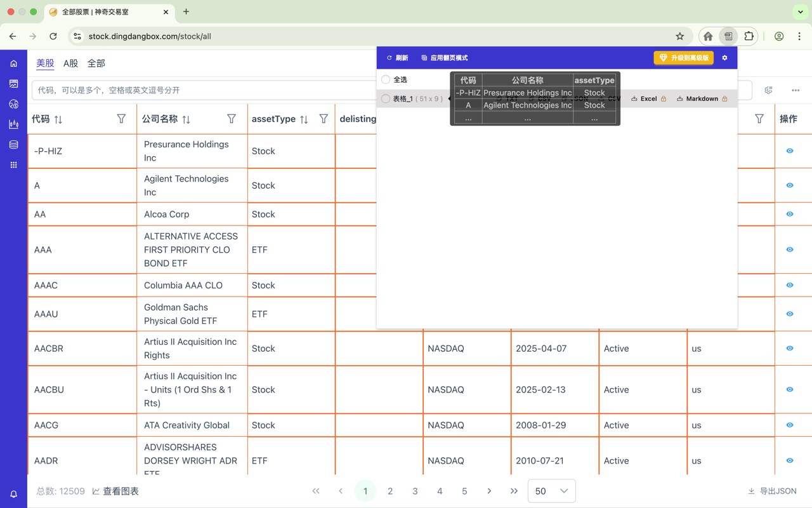Screen dimensions: 812x508
Task: Jump to the last page with double arrow
Action: tap(514, 491)
